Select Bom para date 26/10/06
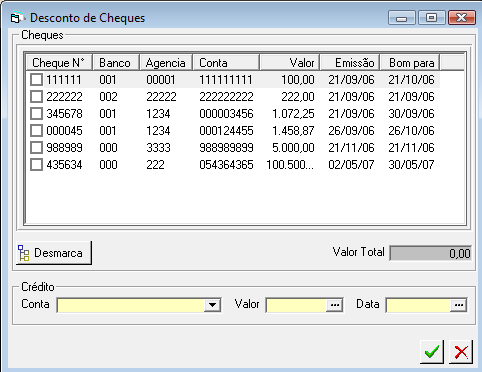 pos(411,131)
